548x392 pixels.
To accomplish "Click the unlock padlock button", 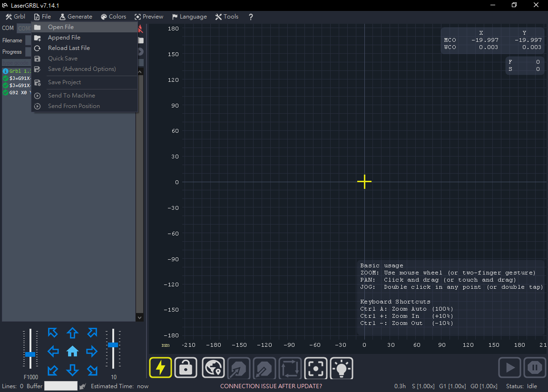I will [186, 368].
